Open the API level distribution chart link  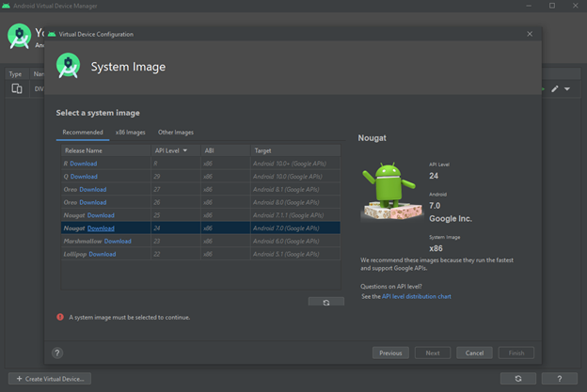417,296
